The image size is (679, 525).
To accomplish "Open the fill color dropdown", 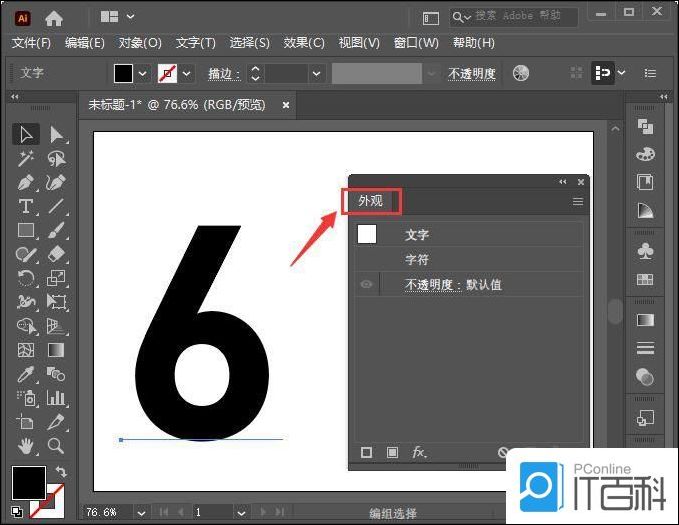I will [x=143, y=74].
